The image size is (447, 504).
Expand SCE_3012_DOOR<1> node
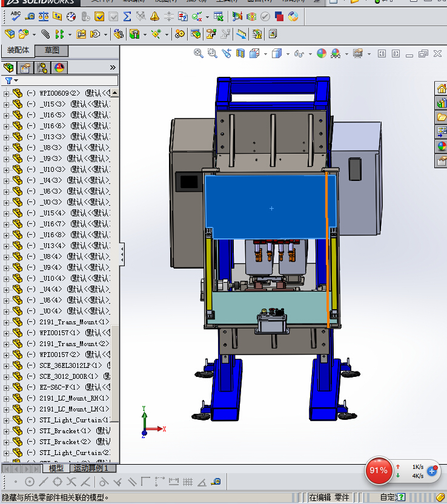click(6, 377)
